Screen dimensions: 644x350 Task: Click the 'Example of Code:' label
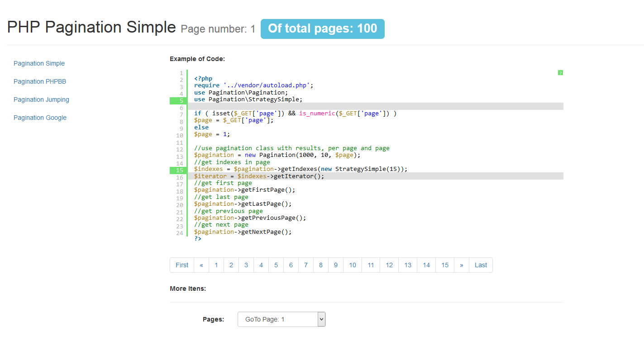click(197, 59)
